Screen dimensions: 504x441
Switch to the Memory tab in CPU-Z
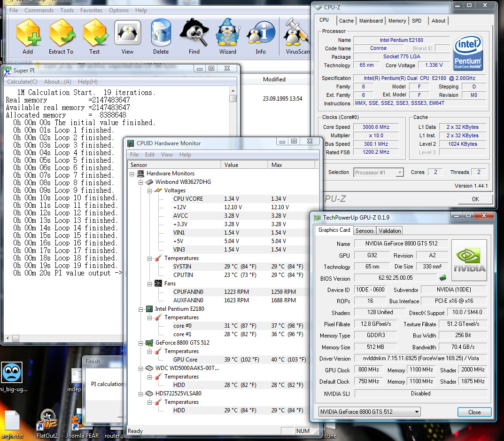[x=397, y=21]
